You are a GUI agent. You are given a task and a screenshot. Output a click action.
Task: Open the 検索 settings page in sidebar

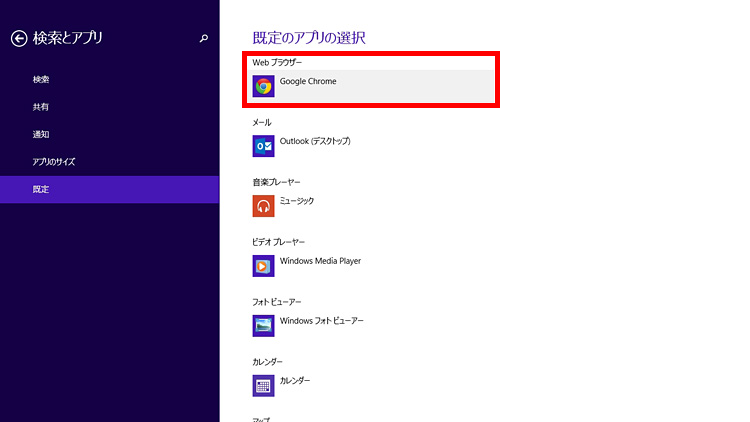point(41,79)
